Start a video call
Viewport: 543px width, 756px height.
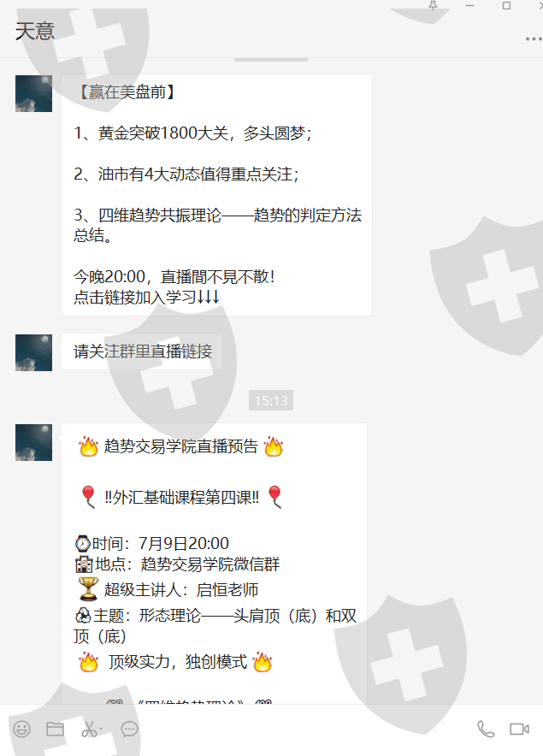coord(519,729)
